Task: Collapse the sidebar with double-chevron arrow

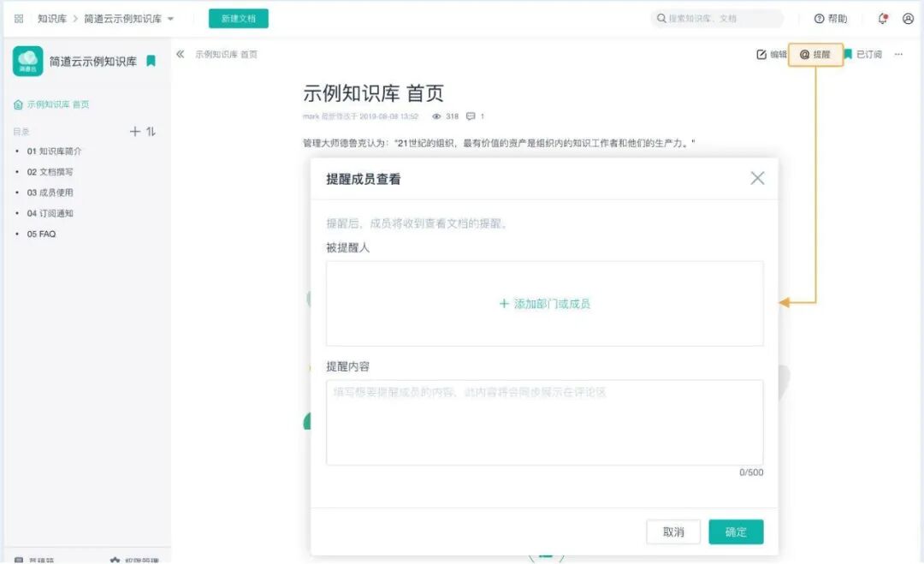Action: point(180,54)
